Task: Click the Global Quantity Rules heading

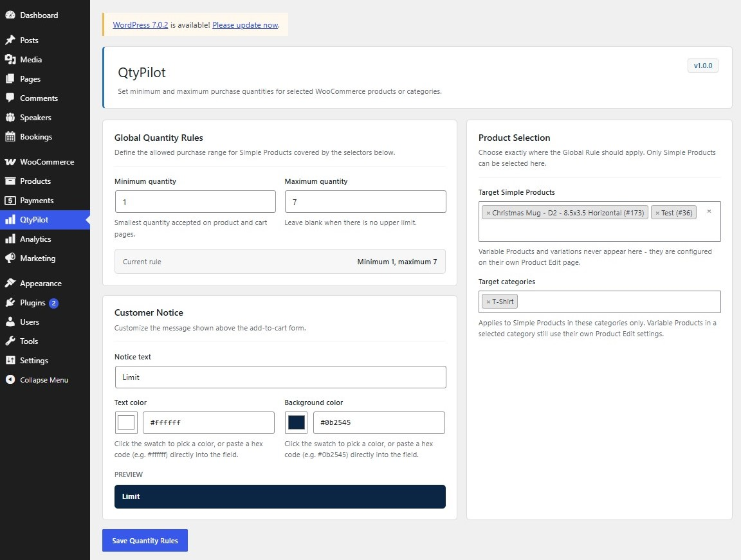Action: [x=159, y=138]
